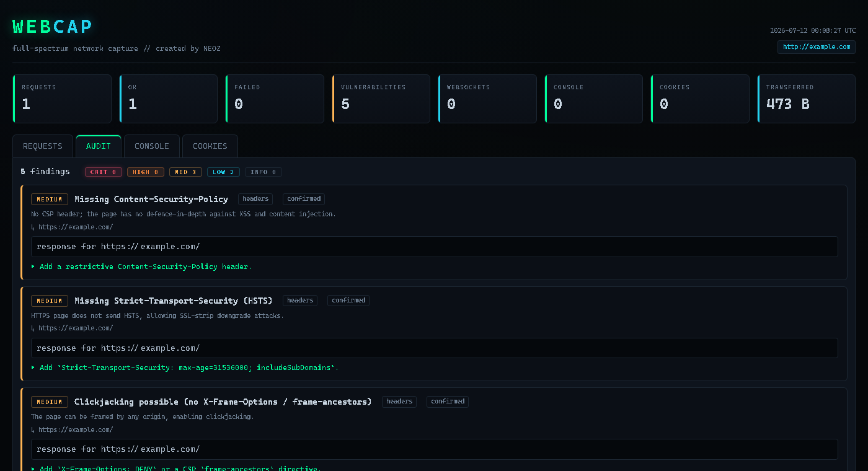Screen dimensions: 868x471
Task: Click the evidence box under Content-Security-Policy finding
Action: pos(435,247)
